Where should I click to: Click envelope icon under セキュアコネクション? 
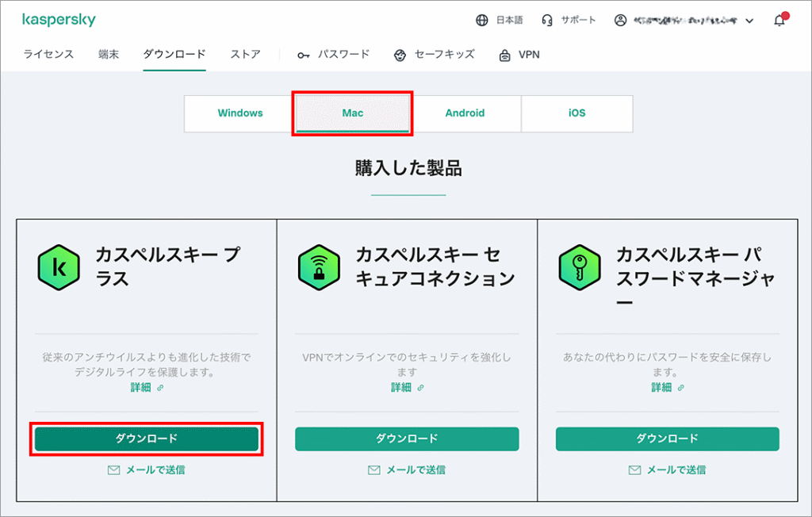(x=374, y=470)
